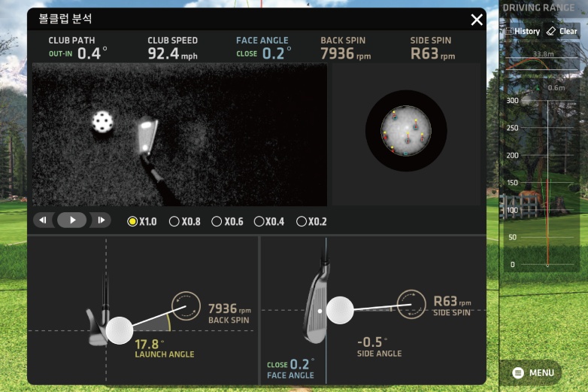588x392 pixels.
Task: Click the R63 rpm SIDE SPIN diagram label
Action: pyautogui.click(x=452, y=305)
